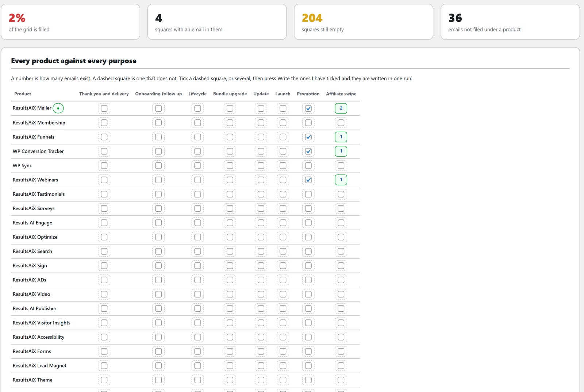This screenshot has width=584, height=392.
Task: Open the 1 email for WP Conversion Tracker Affiliate swipe
Action: coord(341,151)
